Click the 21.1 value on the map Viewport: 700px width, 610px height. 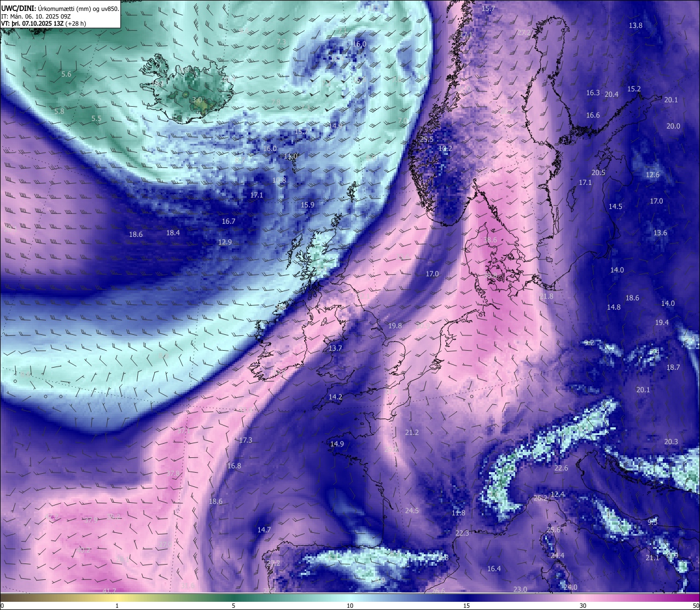[652, 557]
